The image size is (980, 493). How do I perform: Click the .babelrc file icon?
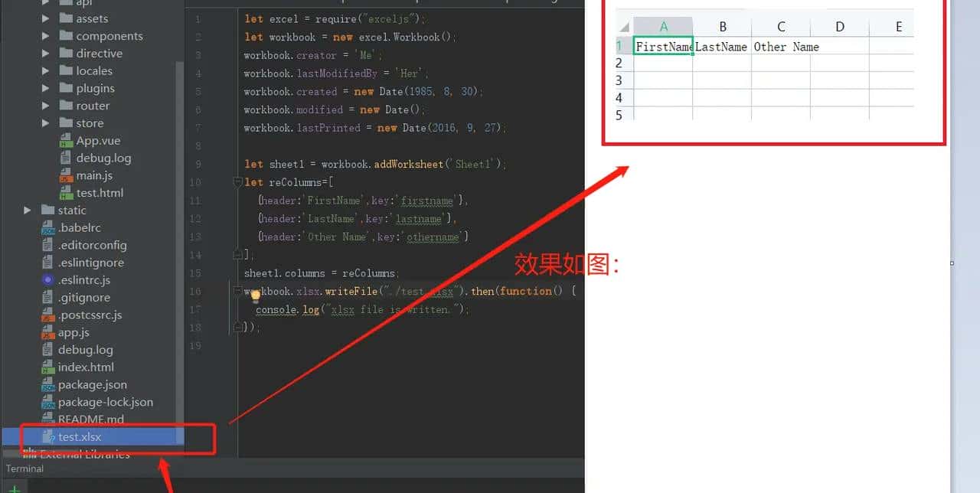(50, 227)
